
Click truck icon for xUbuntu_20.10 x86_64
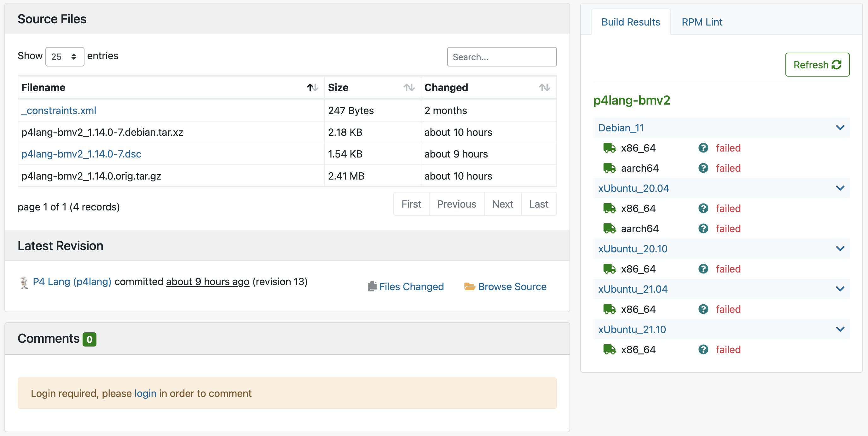click(x=609, y=269)
